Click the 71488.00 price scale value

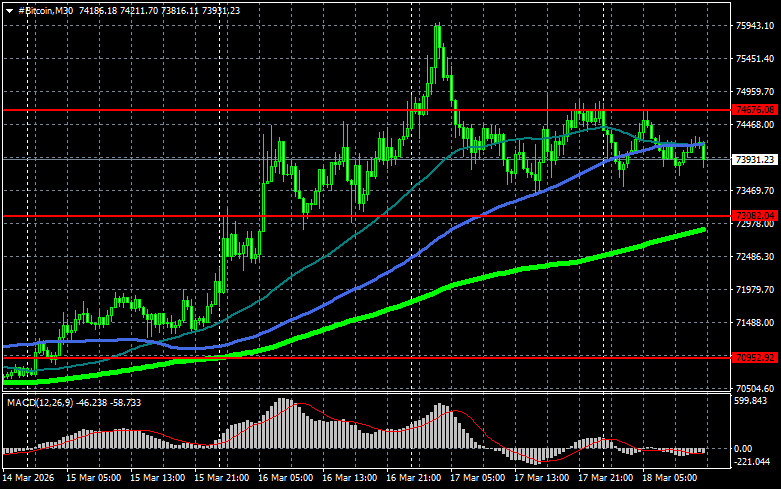click(x=755, y=323)
